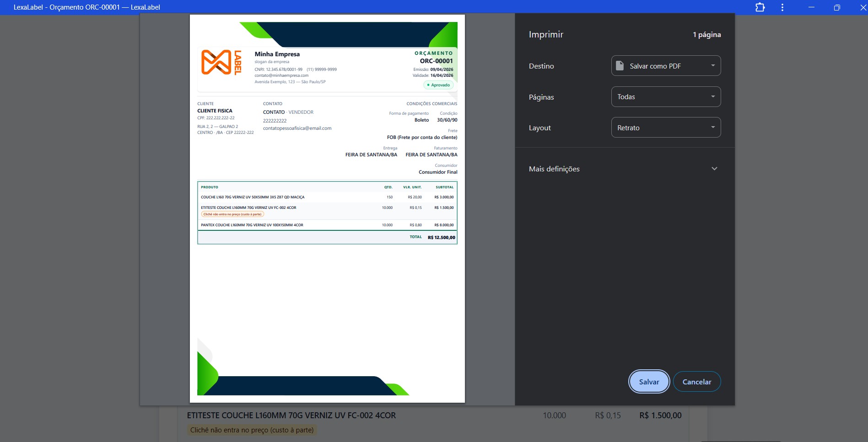Image resolution: width=868 pixels, height=442 pixels.
Task: Close the LexaLabel window
Action: pyautogui.click(x=863, y=7)
